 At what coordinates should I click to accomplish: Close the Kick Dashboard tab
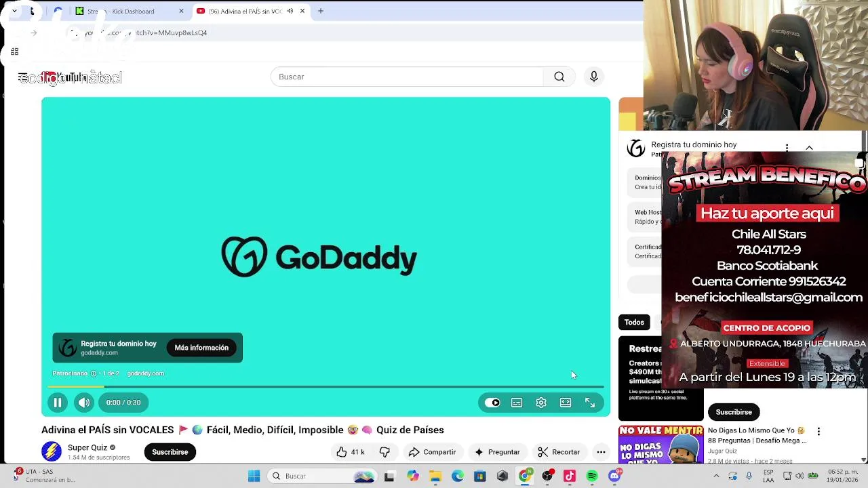point(181,11)
